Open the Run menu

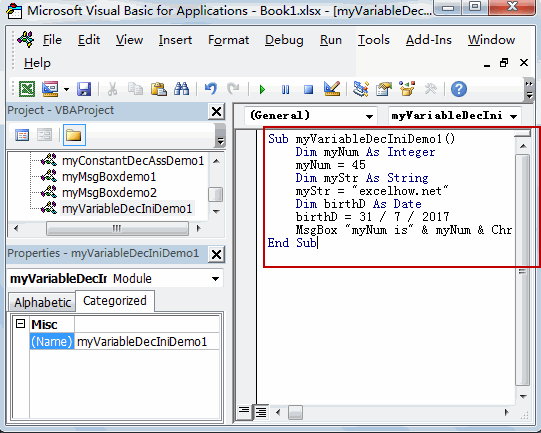(331, 40)
